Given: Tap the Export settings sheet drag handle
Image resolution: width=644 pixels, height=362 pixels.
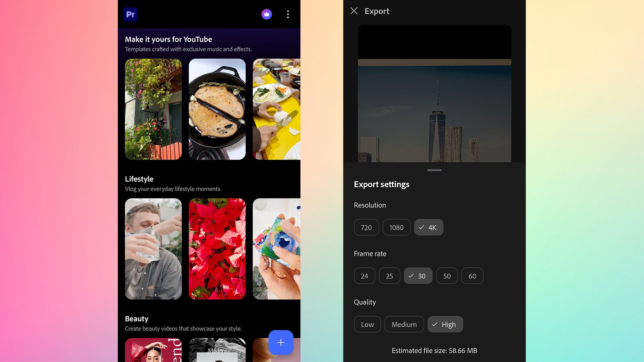Looking at the screenshot, I should pyautogui.click(x=434, y=170).
